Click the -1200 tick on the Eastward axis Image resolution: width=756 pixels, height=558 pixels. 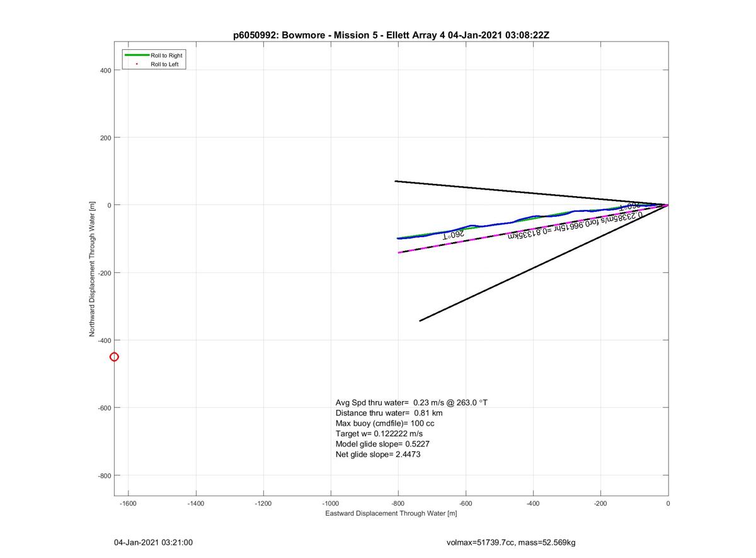(x=263, y=504)
